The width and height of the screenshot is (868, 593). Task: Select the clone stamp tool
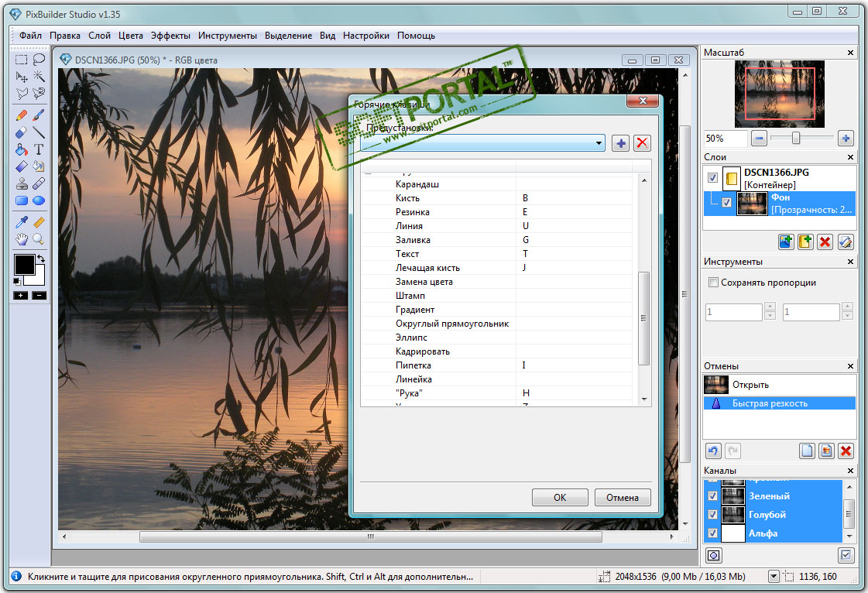click(x=21, y=183)
